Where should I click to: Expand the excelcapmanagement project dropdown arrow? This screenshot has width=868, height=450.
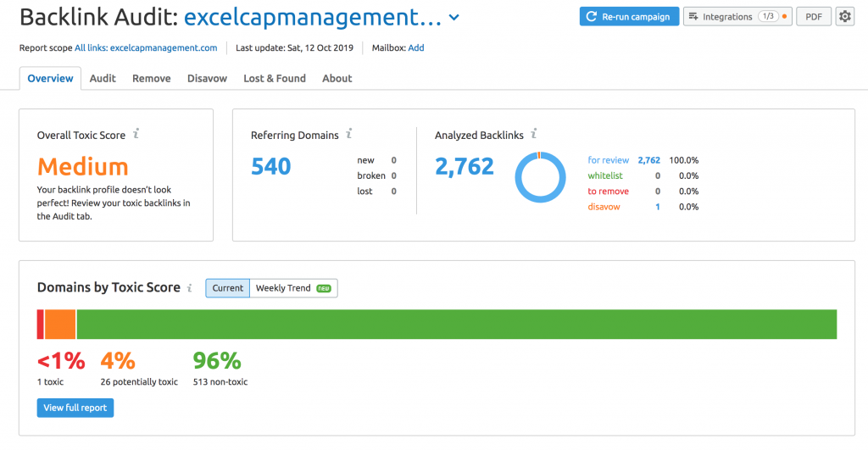tap(454, 18)
